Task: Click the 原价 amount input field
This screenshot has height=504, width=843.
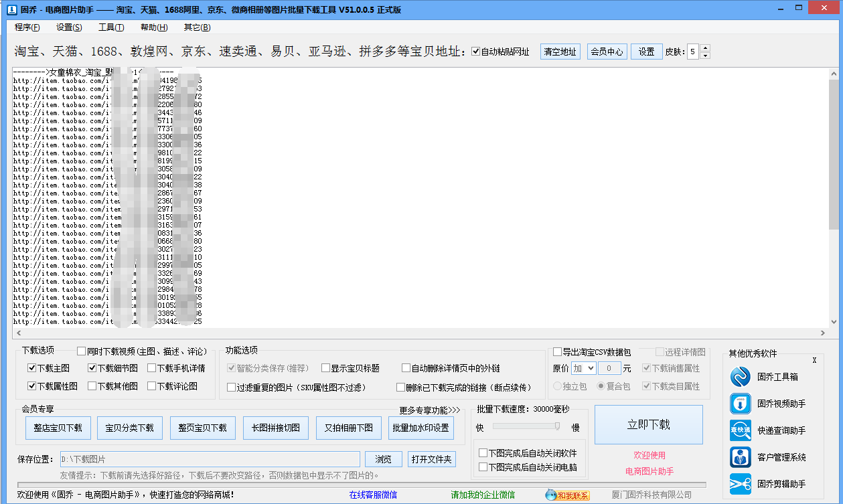Action: coord(609,368)
